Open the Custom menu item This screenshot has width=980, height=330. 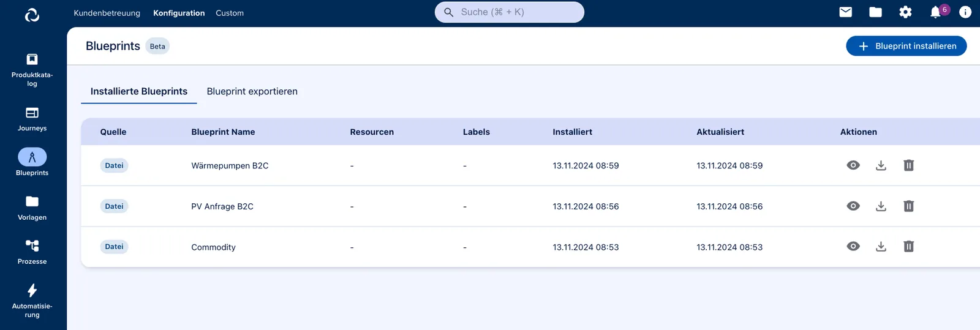coord(230,13)
